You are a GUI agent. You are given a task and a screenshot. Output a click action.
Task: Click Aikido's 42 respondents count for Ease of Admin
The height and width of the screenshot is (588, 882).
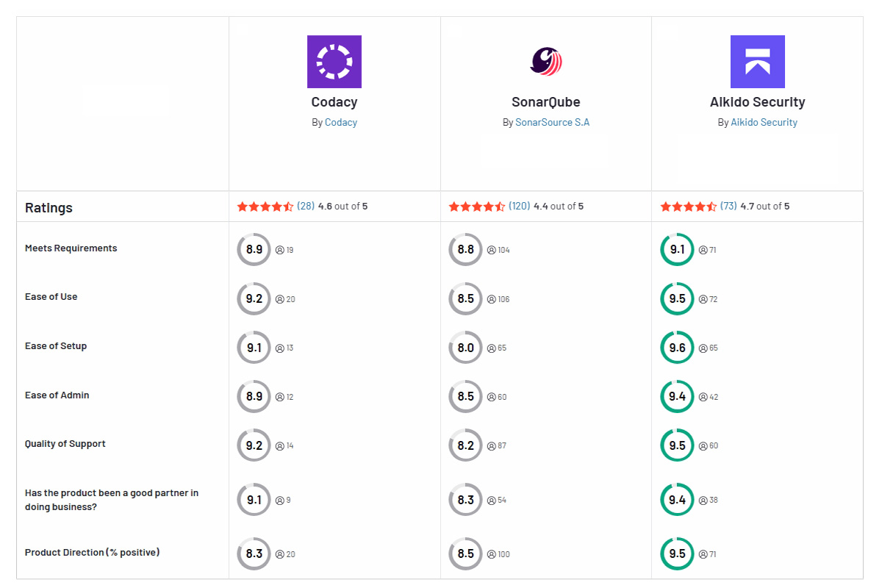(709, 397)
